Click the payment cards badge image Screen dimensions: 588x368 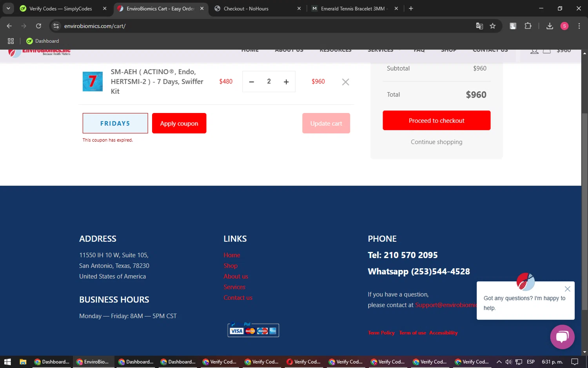tap(253, 330)
